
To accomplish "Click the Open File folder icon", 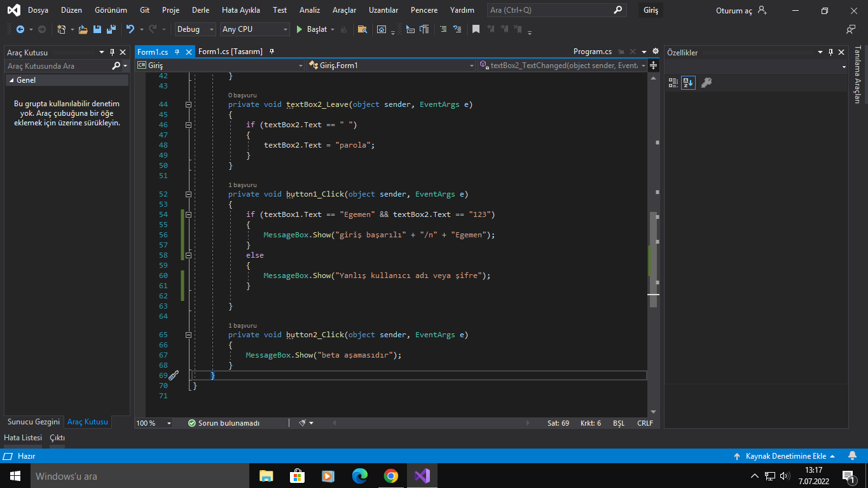I will pyautogui.click(x=83, y=29).
